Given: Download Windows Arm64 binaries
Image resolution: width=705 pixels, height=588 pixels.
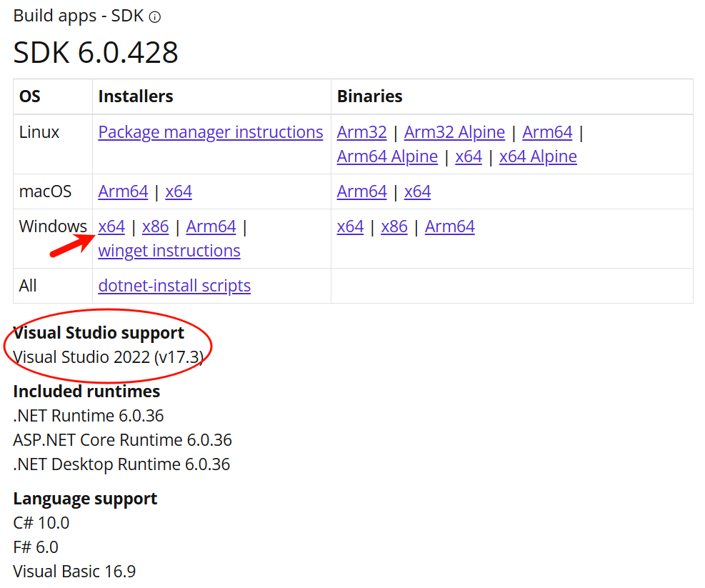Looking at the screenshot, I should point(449,226).
